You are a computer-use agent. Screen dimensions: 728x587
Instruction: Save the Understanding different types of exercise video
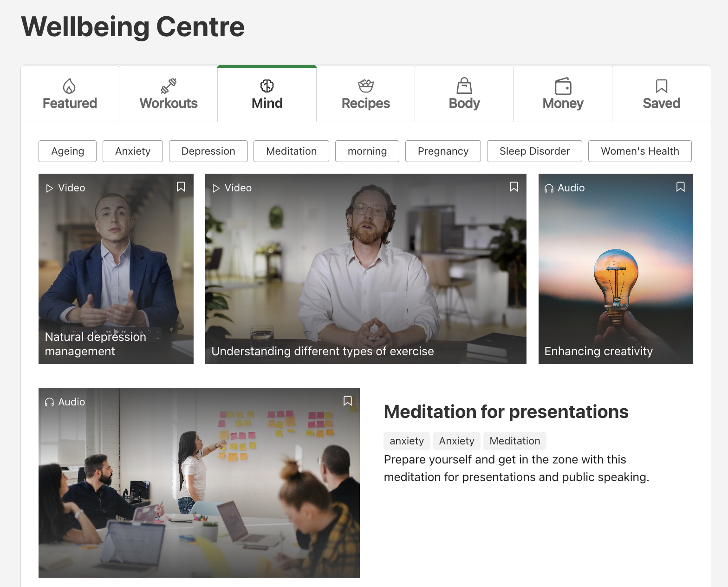[514, 187]
